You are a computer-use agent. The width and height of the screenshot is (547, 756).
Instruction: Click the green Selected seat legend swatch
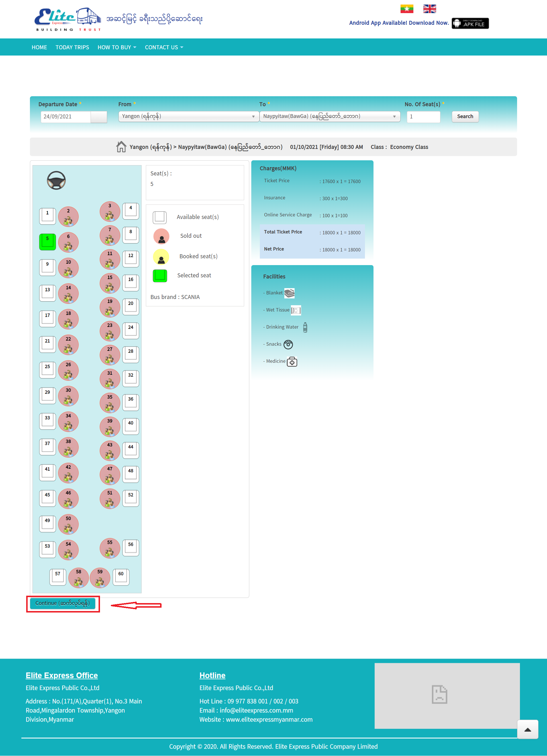tap(160, 276)
